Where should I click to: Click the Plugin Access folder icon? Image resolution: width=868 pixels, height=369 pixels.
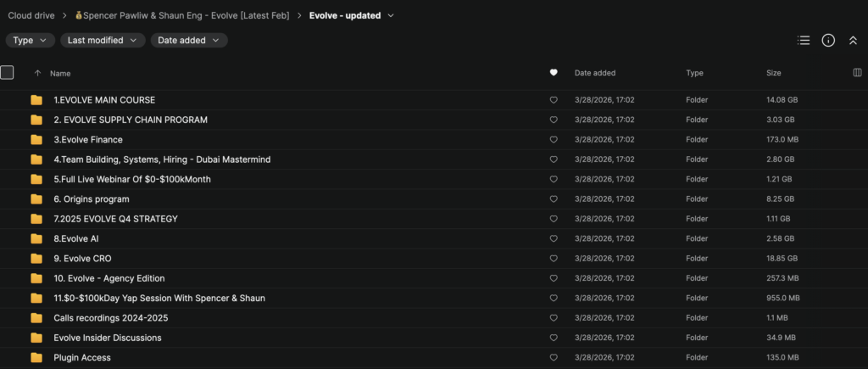pyautogui.click(x=36, y=357)
